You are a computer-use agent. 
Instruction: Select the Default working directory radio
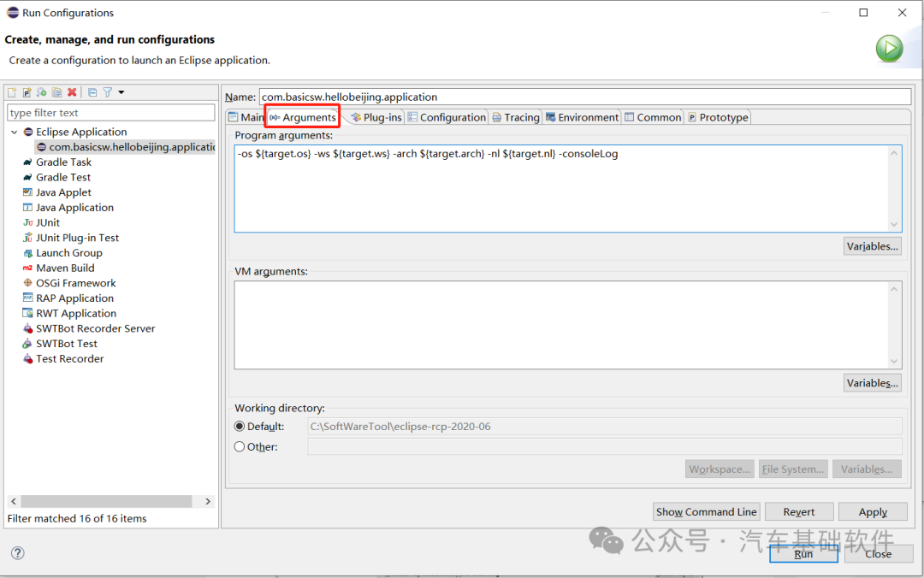coord(240,426)
